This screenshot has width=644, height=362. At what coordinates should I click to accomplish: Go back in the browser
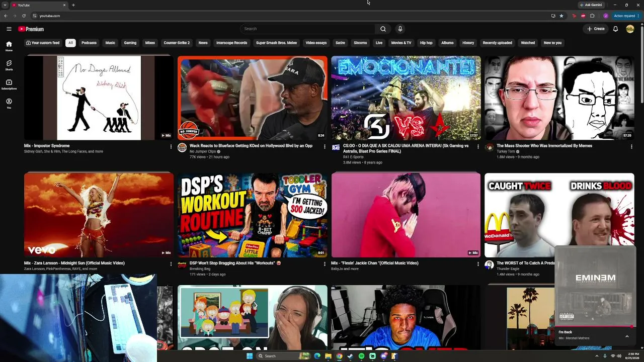click(x=6, y=16)
